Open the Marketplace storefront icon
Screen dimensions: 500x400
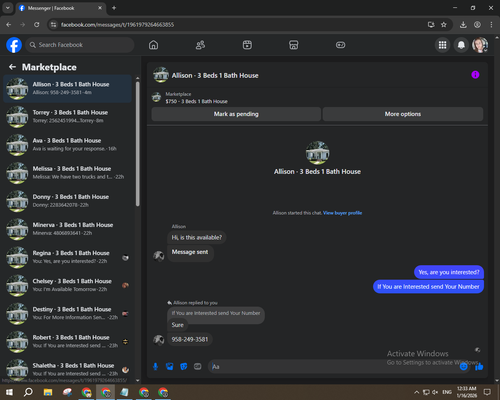pos(294,45)
